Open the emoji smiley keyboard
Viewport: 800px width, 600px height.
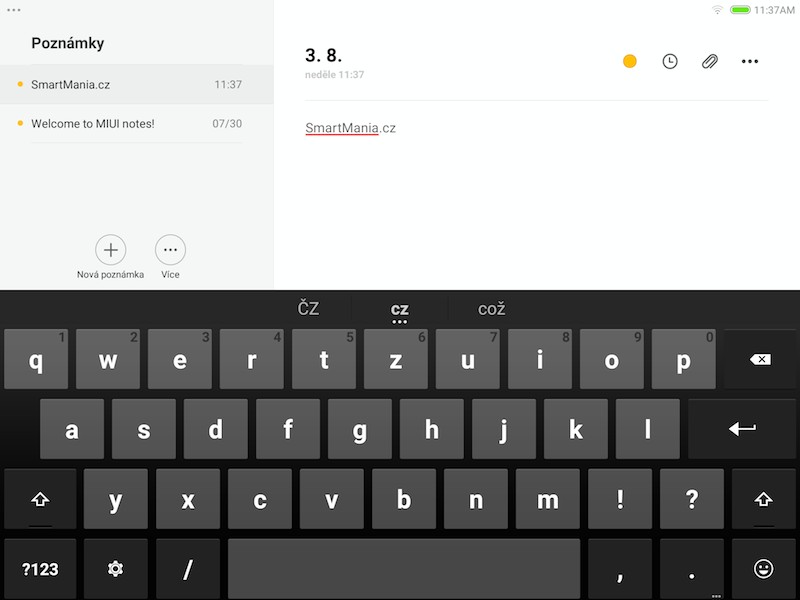point(763,568)
